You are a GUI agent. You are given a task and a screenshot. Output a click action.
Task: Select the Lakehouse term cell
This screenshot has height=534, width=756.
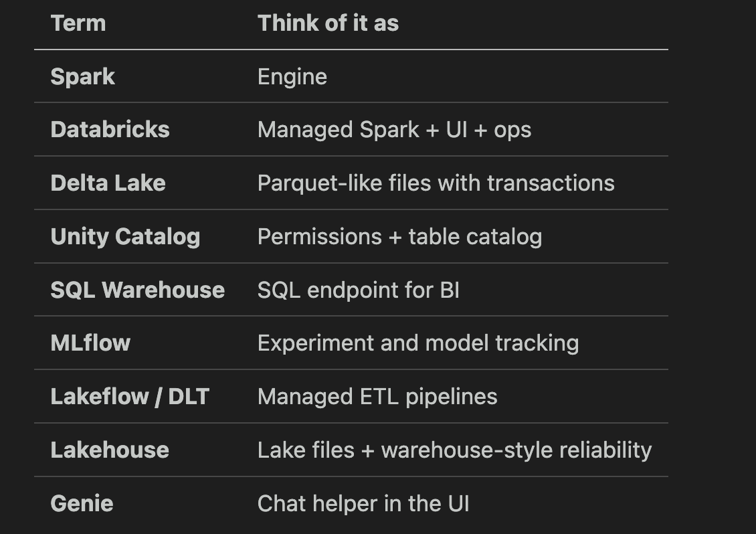click(x=110, y=450)
